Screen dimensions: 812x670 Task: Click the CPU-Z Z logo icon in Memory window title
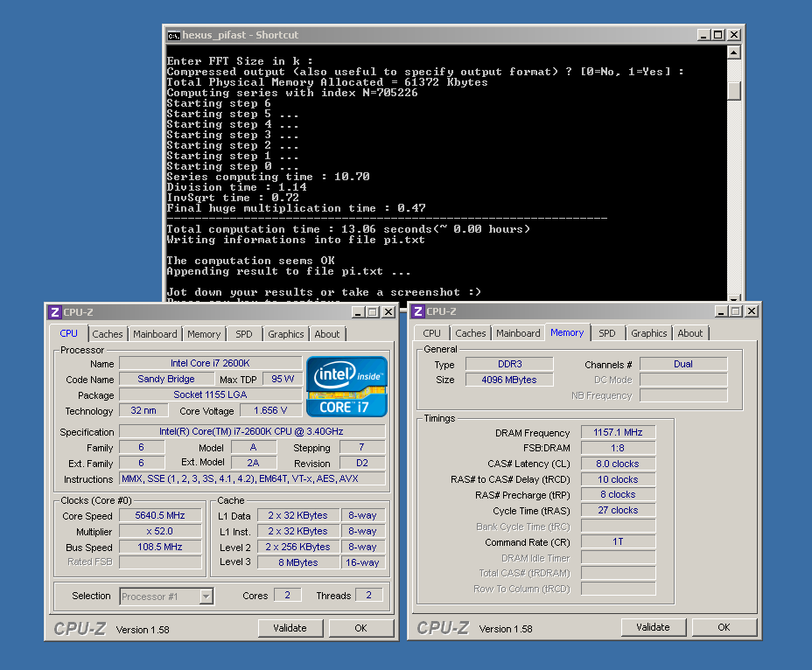coord(418,311)
